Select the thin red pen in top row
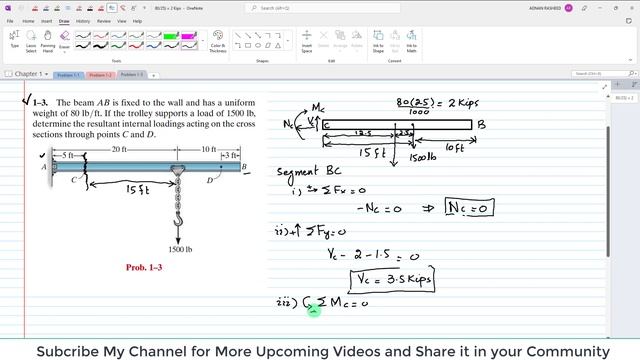The image size is (640, 360). pyautogui.click(x=100, y=36)
